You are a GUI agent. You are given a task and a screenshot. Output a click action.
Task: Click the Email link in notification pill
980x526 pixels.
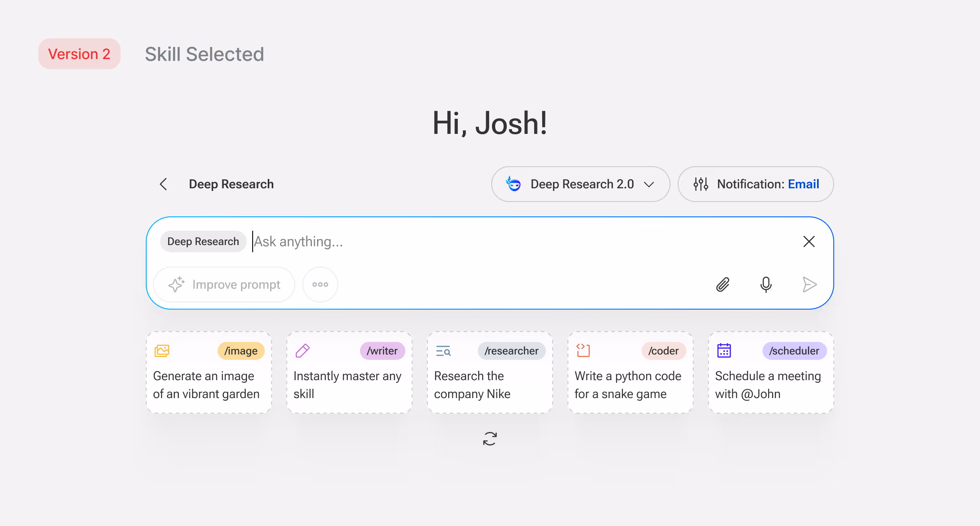click(803, 184)
